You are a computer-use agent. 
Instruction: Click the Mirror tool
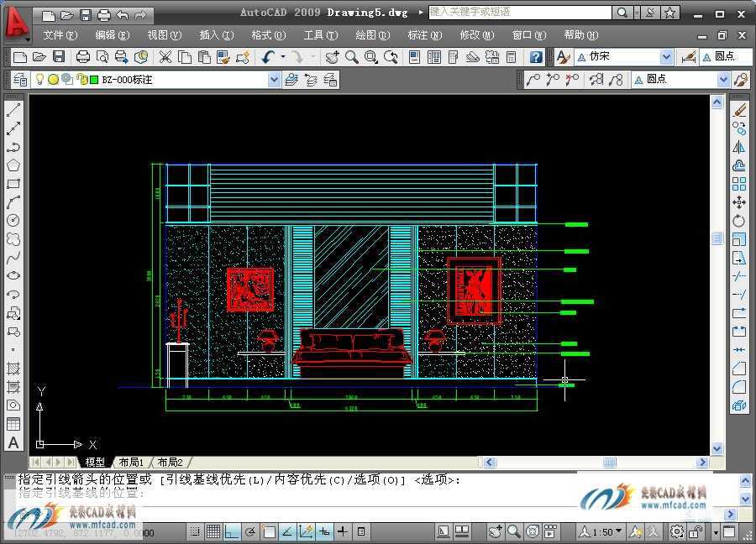(x=739, y=147)
